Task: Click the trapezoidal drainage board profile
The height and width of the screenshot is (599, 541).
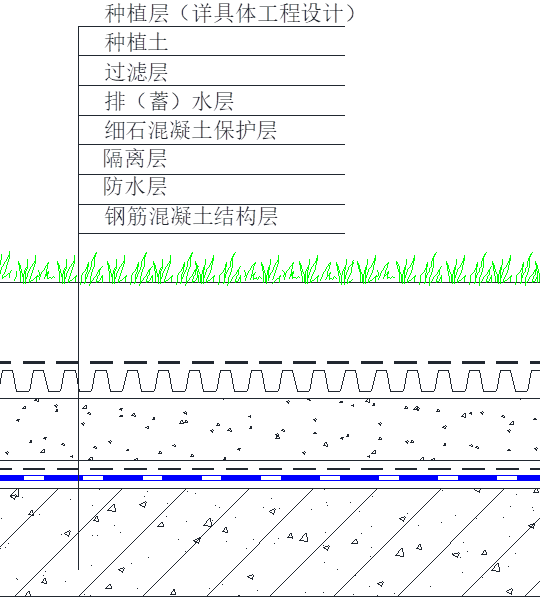Action: [270, 381]
